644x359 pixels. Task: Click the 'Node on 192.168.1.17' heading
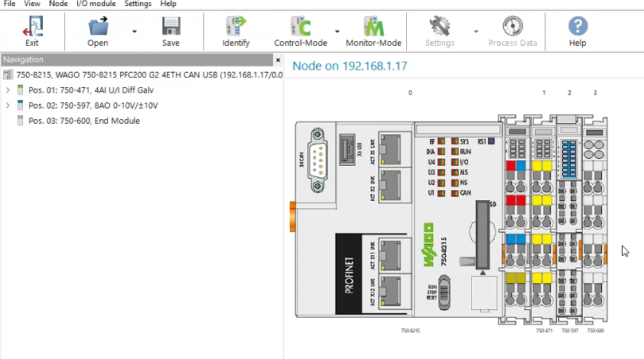[x=350, y=66]
